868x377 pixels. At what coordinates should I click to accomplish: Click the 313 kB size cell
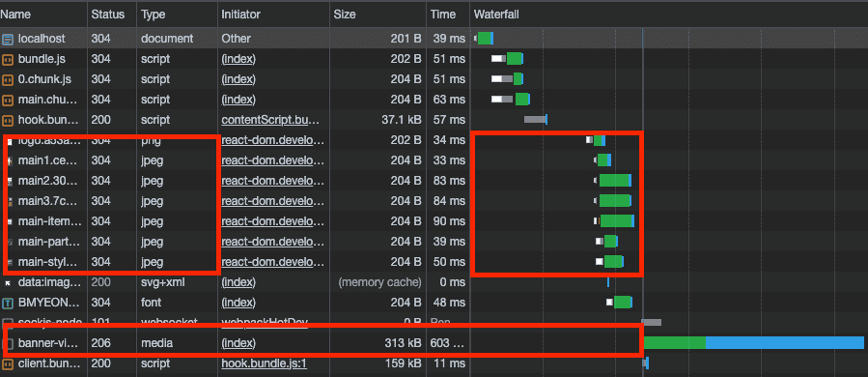(x=403, y=344)
